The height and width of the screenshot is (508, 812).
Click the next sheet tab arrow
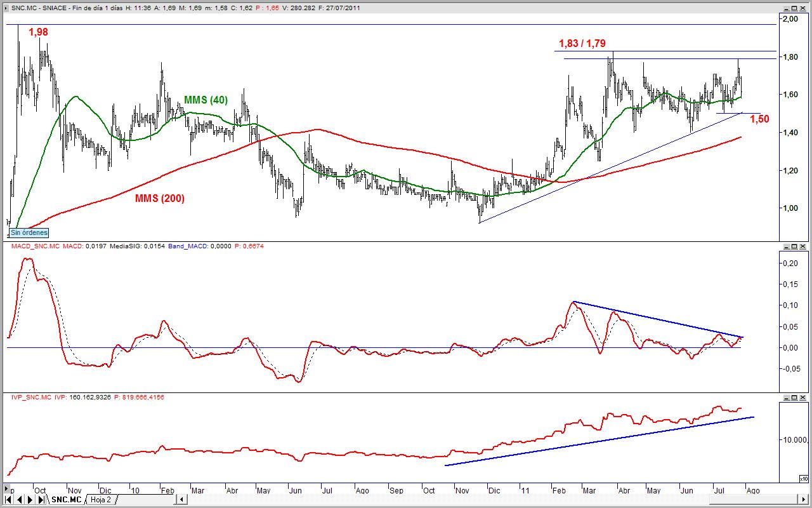(30, 500)
